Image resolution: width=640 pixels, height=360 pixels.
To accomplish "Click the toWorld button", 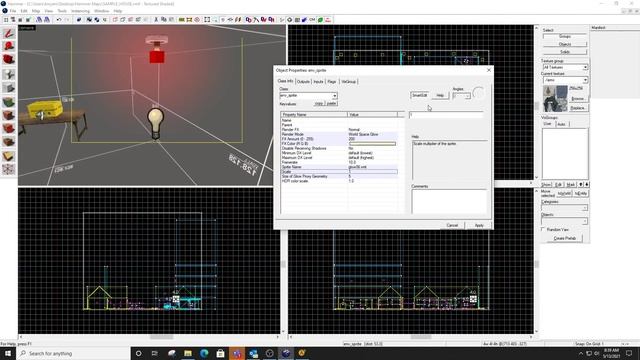I will (x=564, y=193).
